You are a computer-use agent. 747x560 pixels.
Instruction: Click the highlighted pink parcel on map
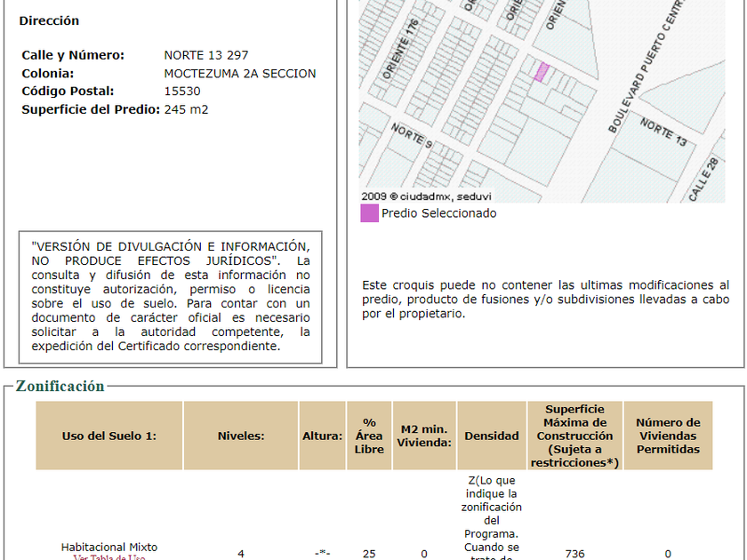click(x=542, y=72)
